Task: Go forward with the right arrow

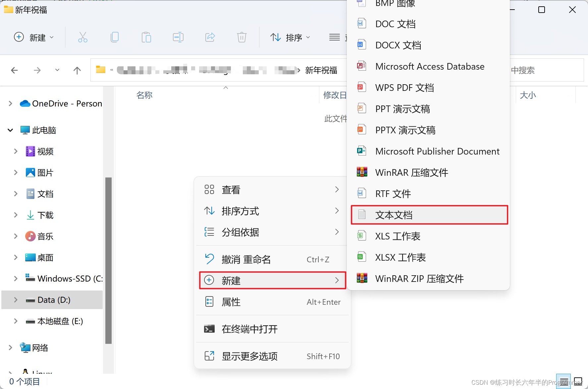Action: [x=37, y=70]
